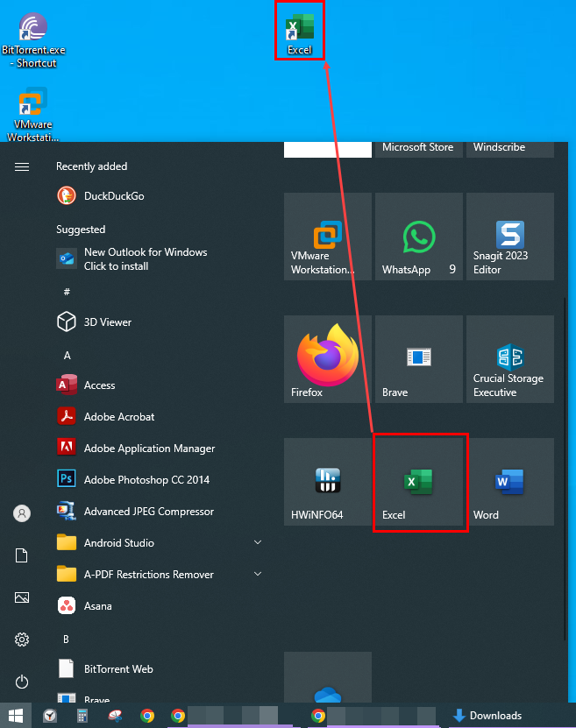576x728 pixels.
Task: Open the snipping tool taskbar icon
Action: point(115,716)
